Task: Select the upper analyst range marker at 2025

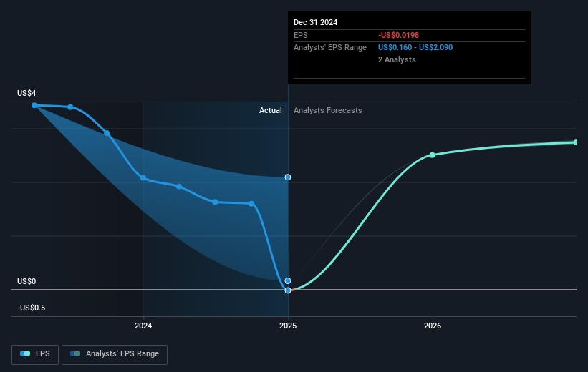Action: point(288,177)
